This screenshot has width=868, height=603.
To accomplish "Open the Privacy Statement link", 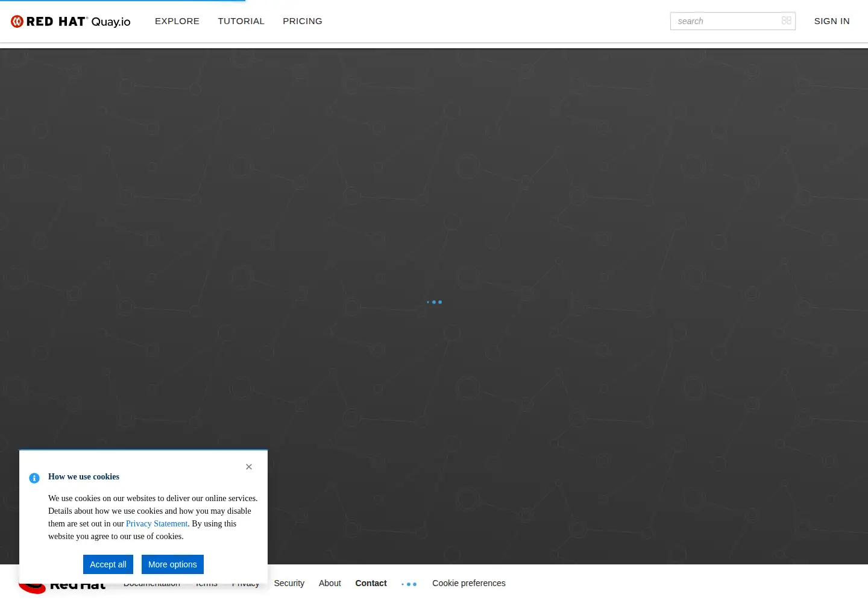I will (157, 523).
